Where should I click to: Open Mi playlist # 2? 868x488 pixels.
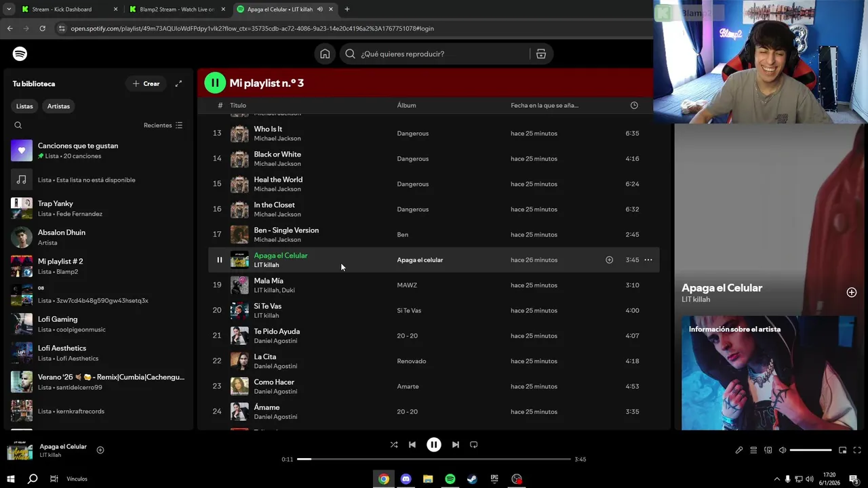(x=98, y=266)
